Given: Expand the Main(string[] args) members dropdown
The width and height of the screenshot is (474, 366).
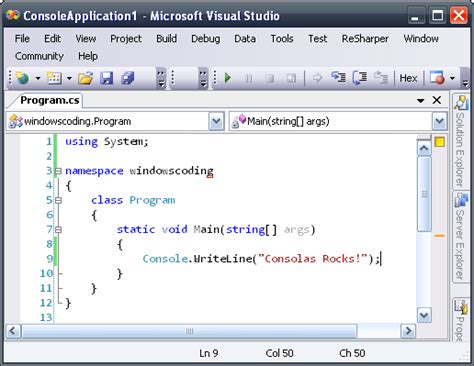Looking at the screenshot, I should coord(439,121).
